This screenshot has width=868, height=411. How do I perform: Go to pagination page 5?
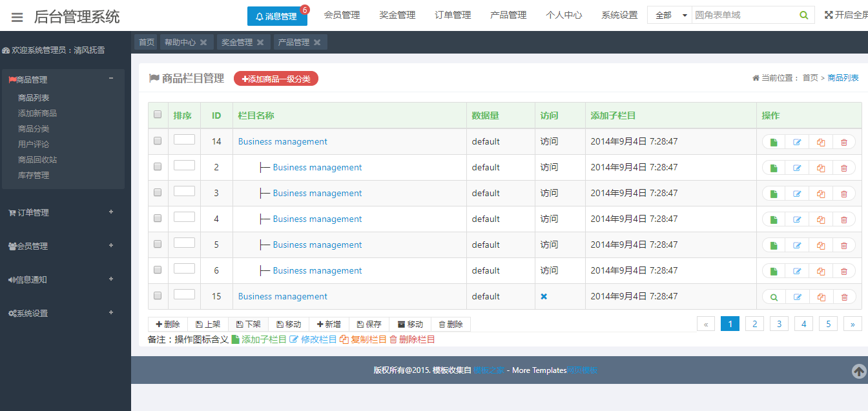click(x=828, y=324)
